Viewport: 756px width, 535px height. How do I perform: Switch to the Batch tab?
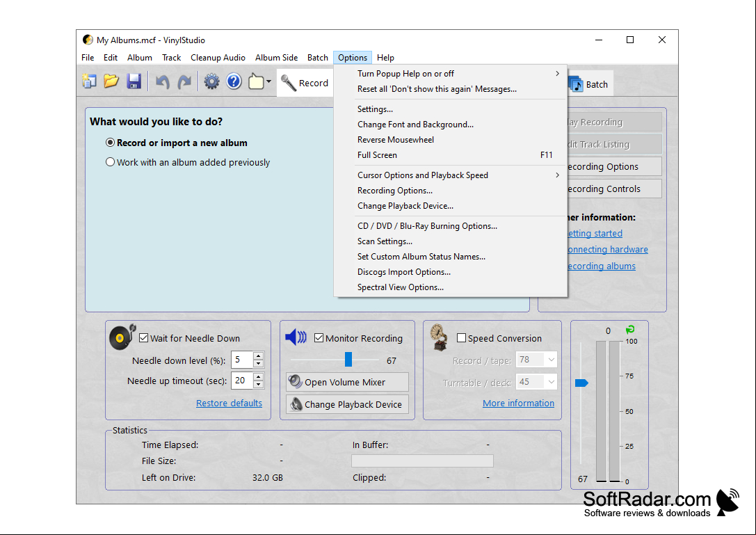click(590, 84)
